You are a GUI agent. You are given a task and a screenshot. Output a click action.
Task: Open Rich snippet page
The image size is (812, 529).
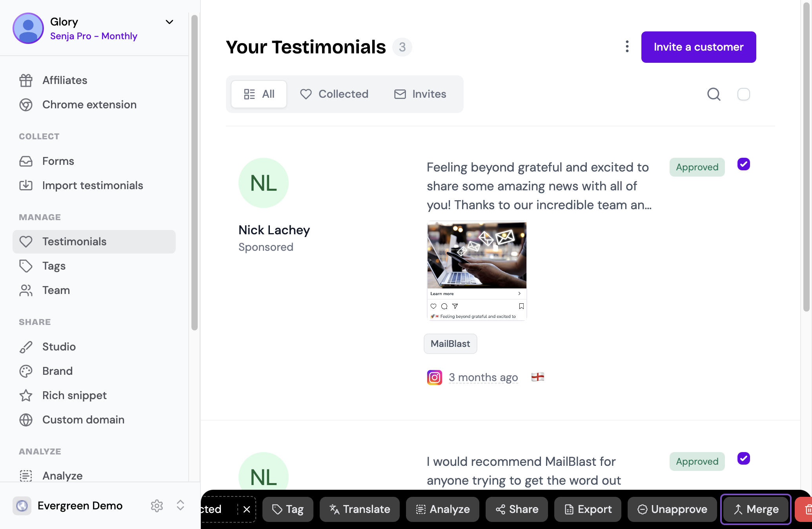(94, 395)
